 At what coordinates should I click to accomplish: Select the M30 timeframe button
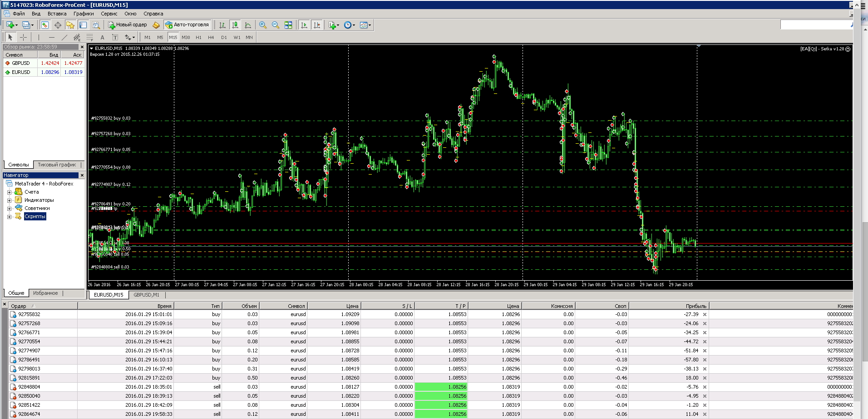pyautogui.click(x=186, y=37)
